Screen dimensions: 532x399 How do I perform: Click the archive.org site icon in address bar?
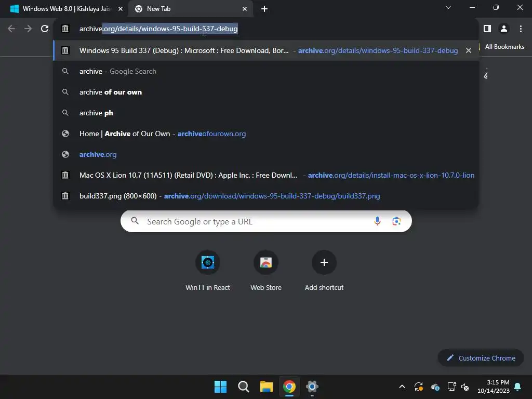coord(65,29)
